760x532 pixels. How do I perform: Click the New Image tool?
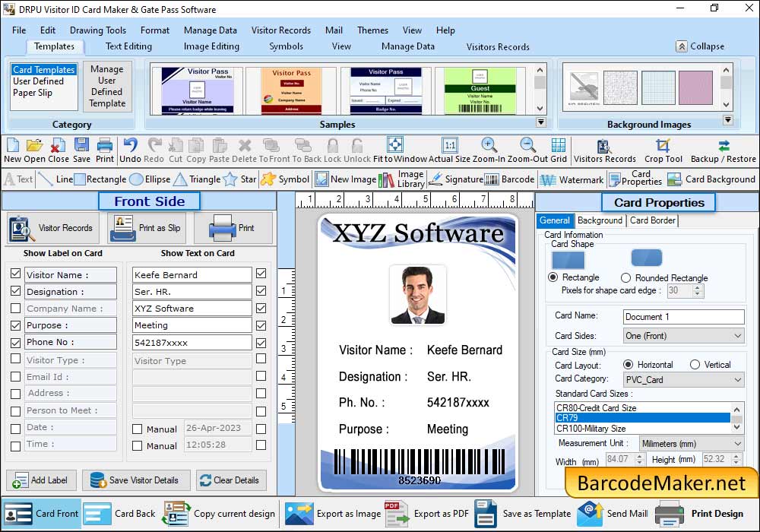pyautogui.click(x=346, y=179)
